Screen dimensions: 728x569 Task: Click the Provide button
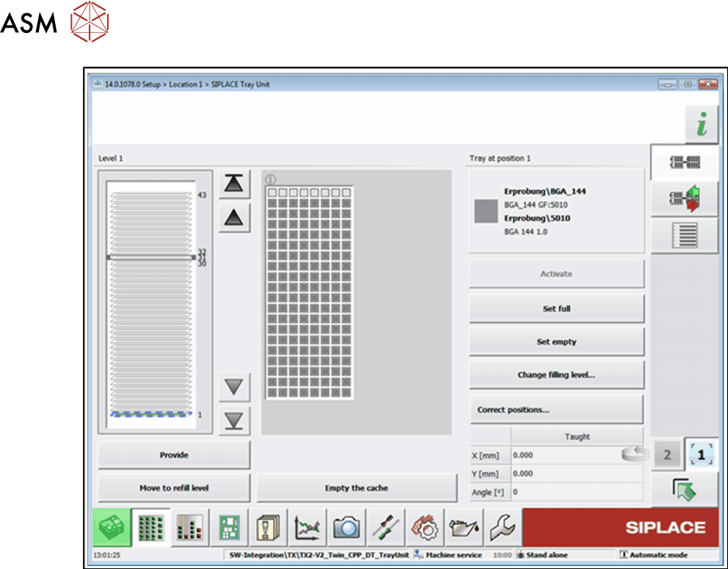[174, 455]
